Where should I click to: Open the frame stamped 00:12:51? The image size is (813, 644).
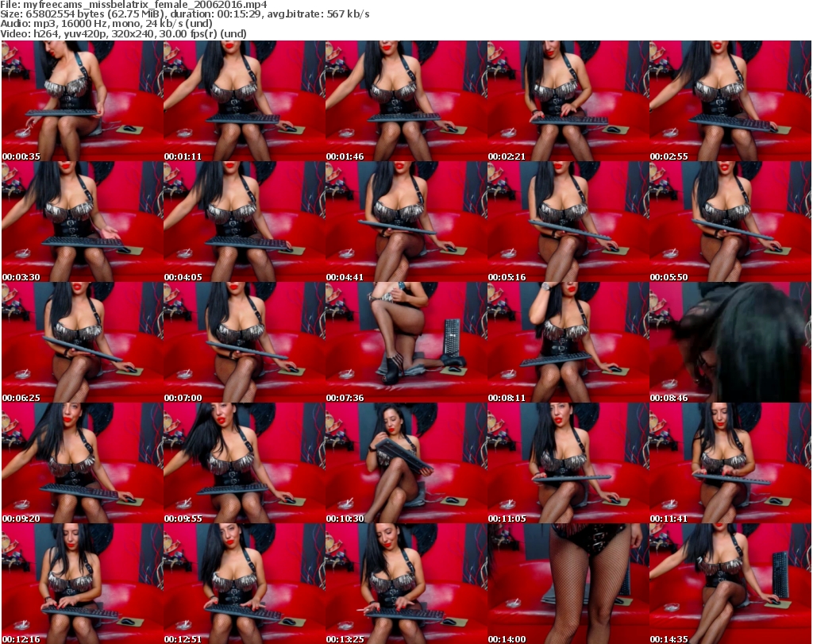(245, 584)
